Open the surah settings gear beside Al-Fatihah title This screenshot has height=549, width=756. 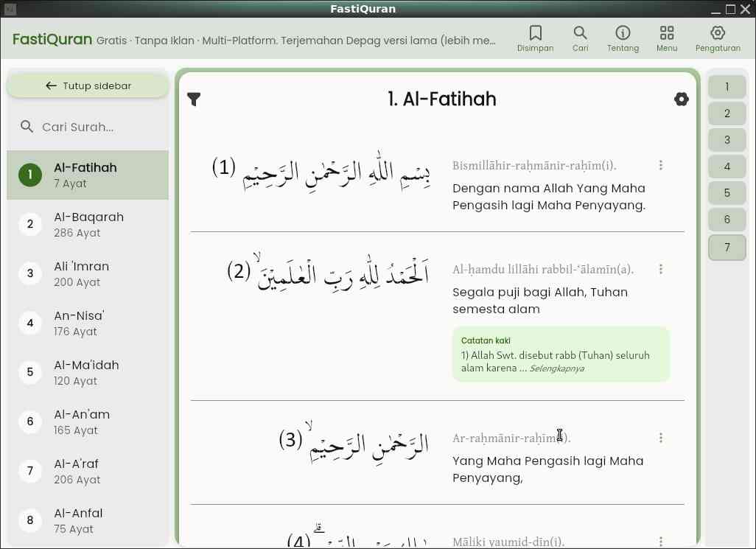[682, 99]
